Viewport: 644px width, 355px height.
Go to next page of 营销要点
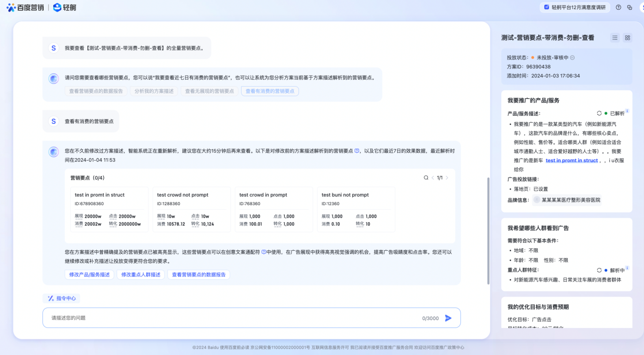pos(447,178)
